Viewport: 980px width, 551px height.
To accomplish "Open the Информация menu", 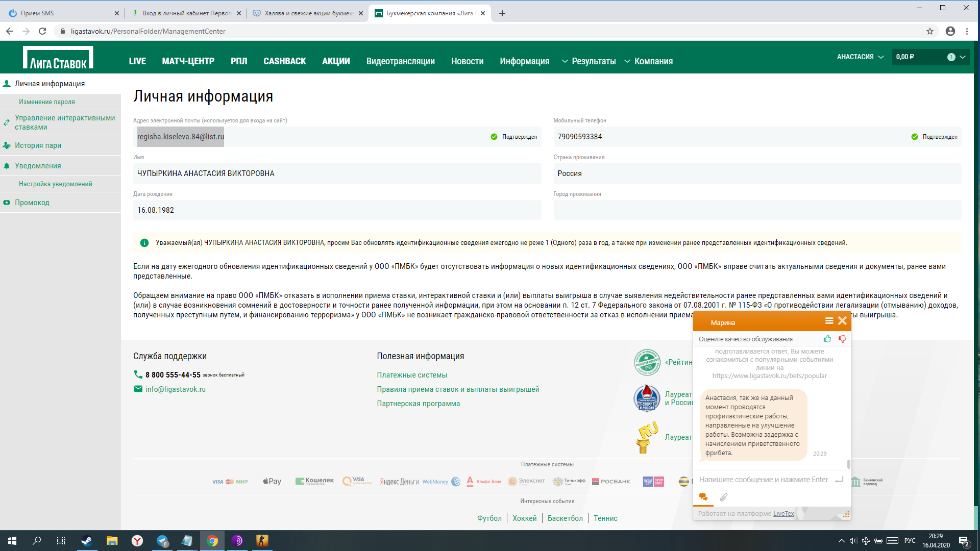I will pyautogui.click(x=524, y=61).
